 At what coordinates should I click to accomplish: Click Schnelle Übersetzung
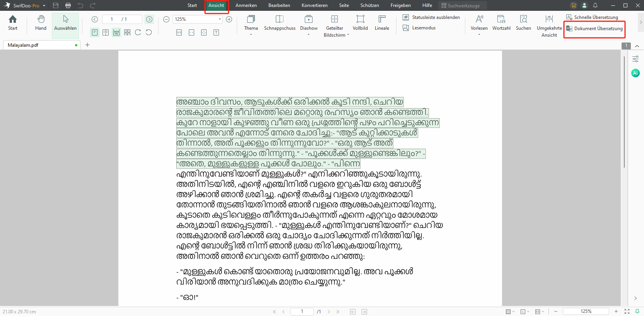(592, 17)
